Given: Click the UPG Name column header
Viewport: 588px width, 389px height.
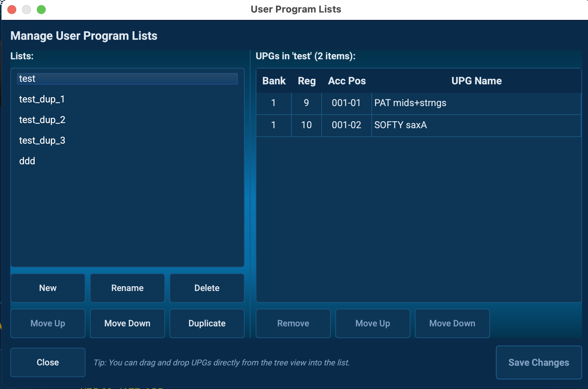Looking at the screenshot, I should (476, 81).
